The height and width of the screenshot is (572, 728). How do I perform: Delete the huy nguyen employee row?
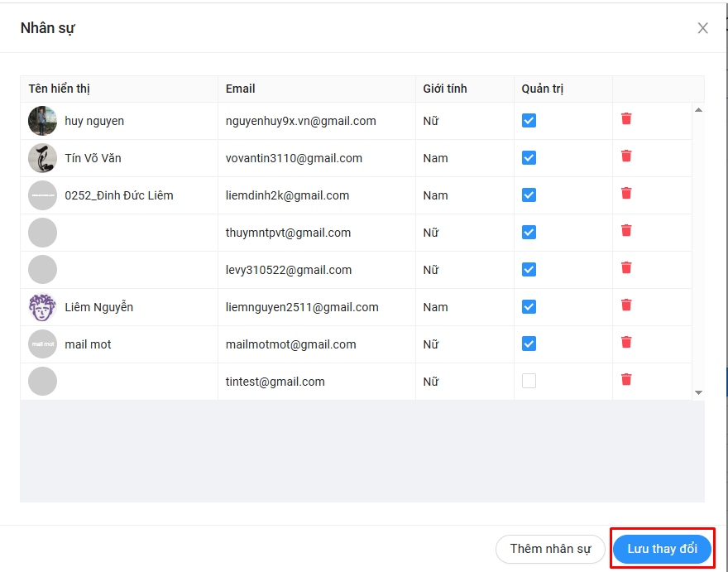pyautogui.click(x=626, y=119)
